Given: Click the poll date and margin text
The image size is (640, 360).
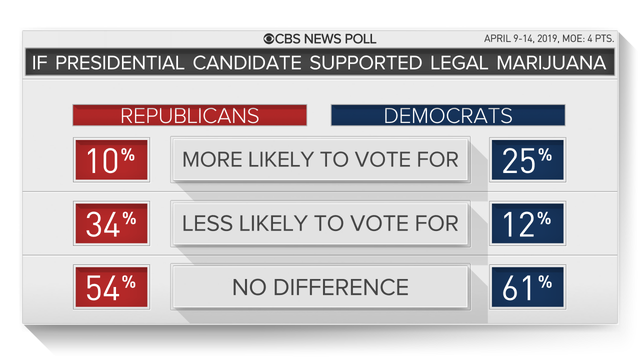Looking at the screenshot, I should tap(549, 38).
